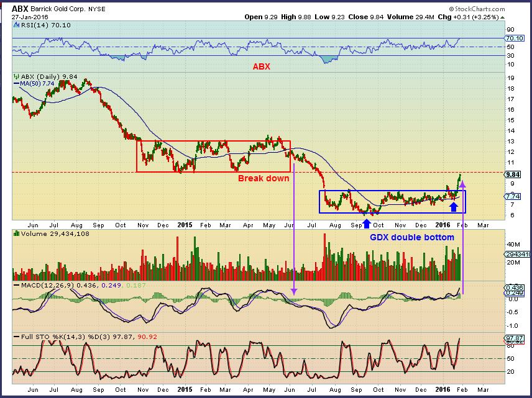Click the 9.84 last-price tag on price axis

pyautogui.click(x=513, y=174)
